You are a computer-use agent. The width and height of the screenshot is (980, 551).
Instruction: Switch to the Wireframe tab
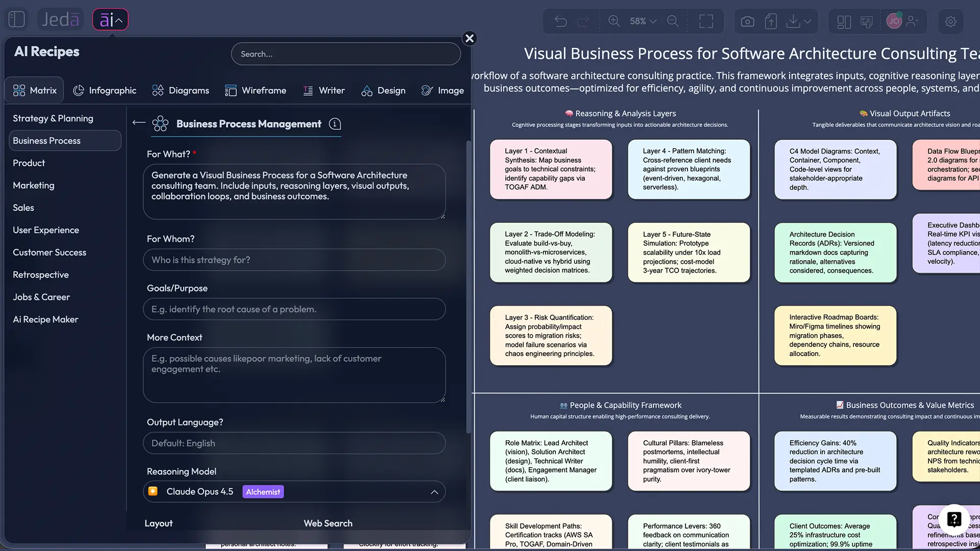pyautogui.click(x=256, y=90)
